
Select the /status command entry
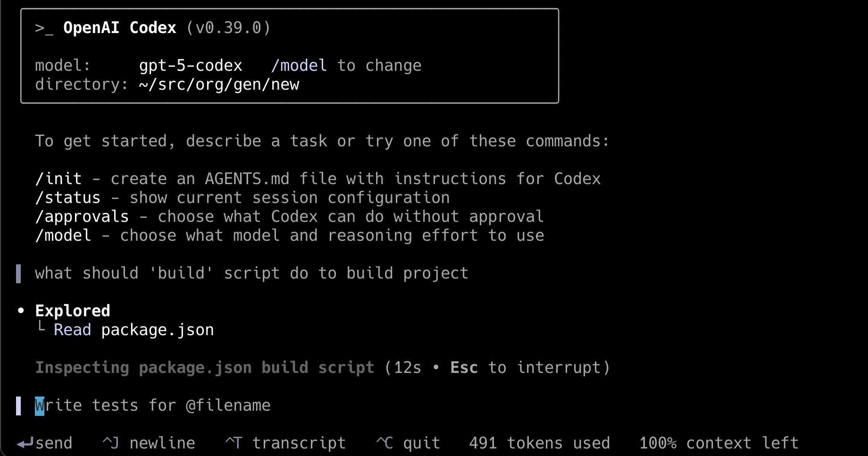point(242,198)
